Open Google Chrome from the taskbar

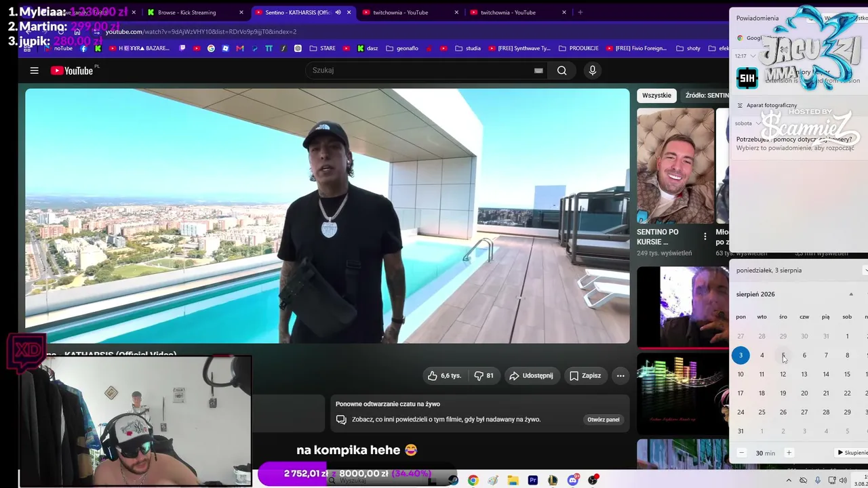tap(473, 481)
